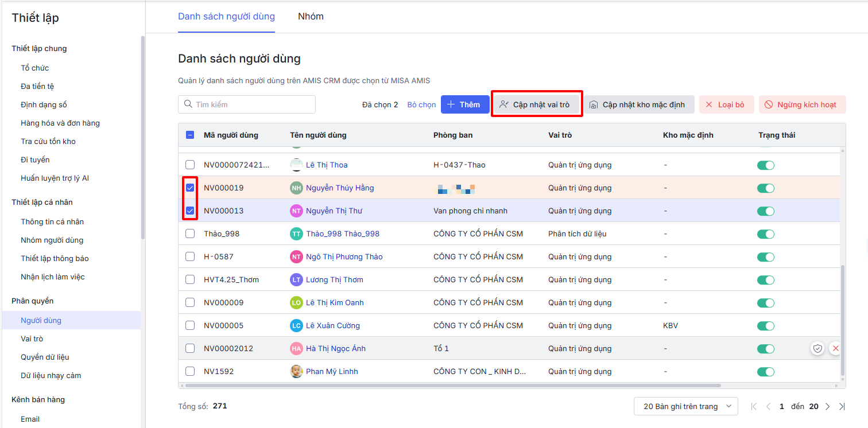Click the select-all checkbox in table header

190,135
